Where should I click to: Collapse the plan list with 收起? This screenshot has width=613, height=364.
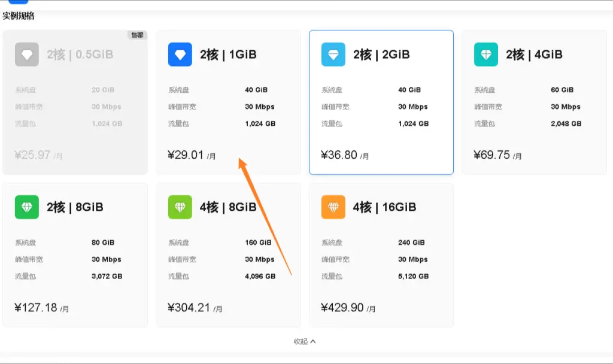coord(301,341)
